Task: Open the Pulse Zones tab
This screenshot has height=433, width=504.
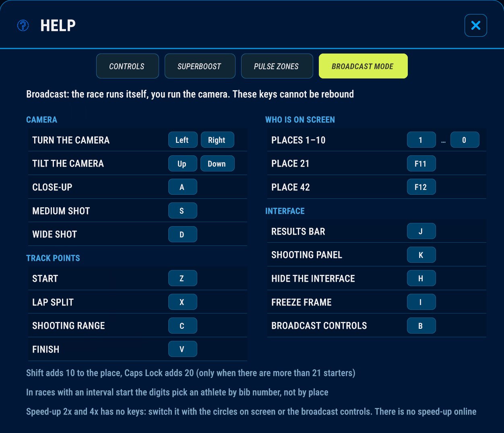Action: click(277, 66)
